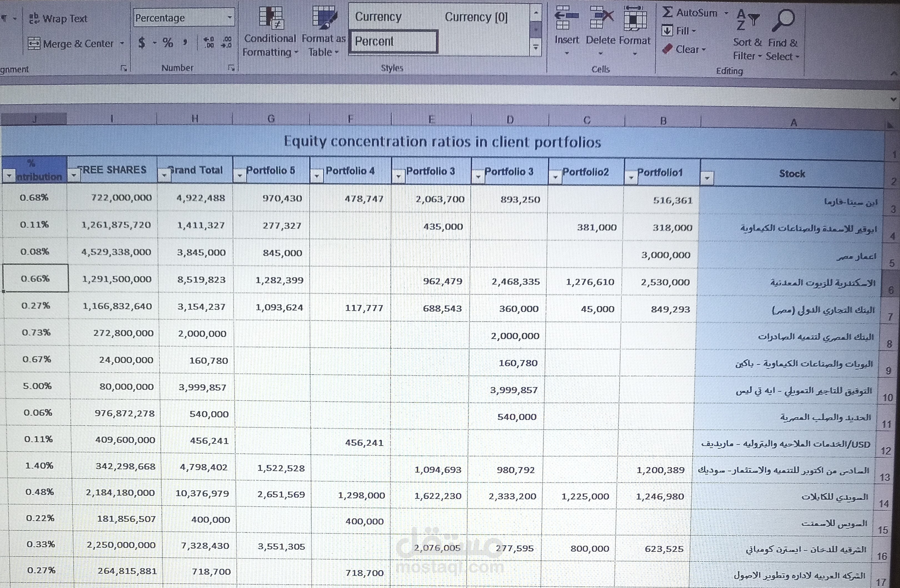Select column J header
Screen dimensions: 900x588
(34, 119)
